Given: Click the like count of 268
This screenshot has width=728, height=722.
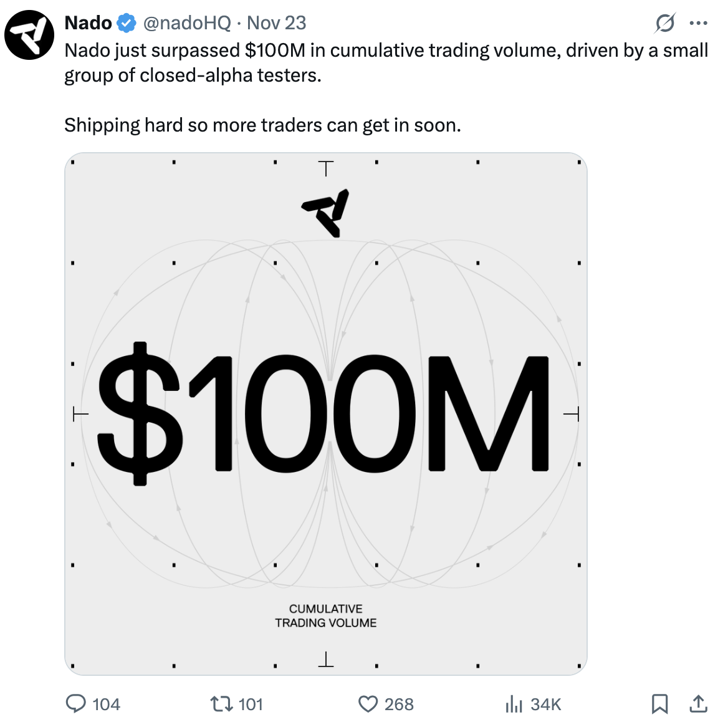Looking at the screenshot, I should pyautogui.click(x=398, y=704).
